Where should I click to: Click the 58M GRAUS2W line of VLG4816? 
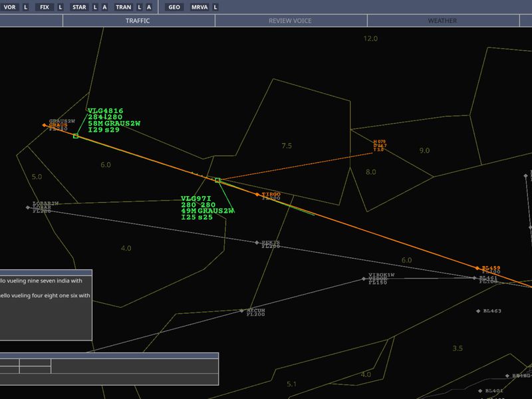[x=114, y=124]
